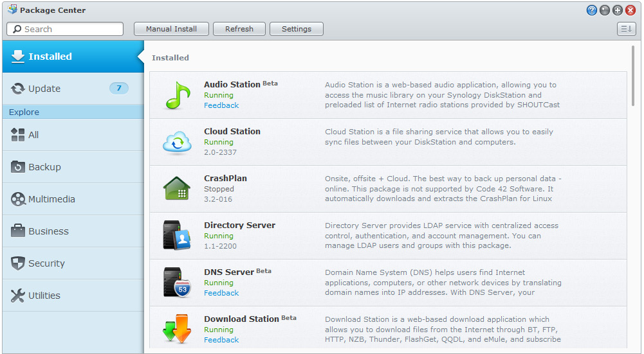The width and height of the screenshot is (644, 354).
Task: Click the All category squares icon
Action: (17, 134)
